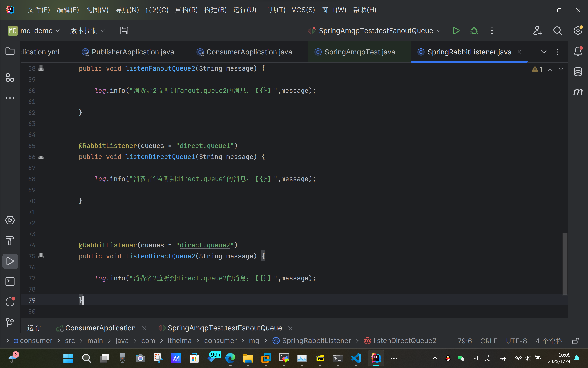The image size is (588, 368).
Task: Open the 版本控制 dropdown
Action: (88, 31)
